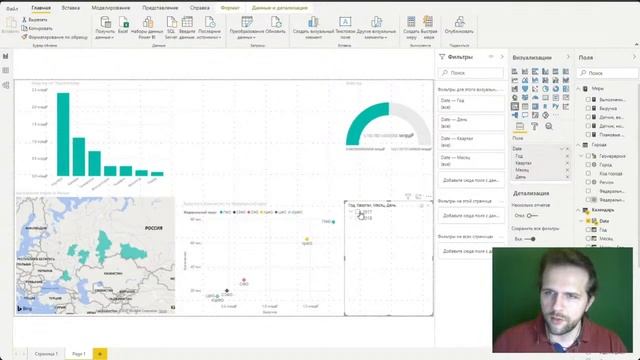Select the Funnel visualization
The height and width of the screenshot is (360, 640).
coord(525,89)
